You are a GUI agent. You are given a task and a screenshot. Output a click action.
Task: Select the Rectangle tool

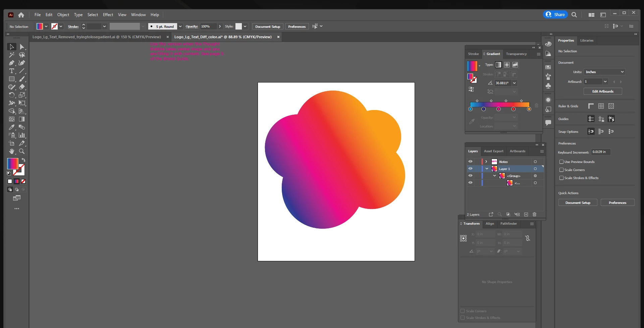12,79
